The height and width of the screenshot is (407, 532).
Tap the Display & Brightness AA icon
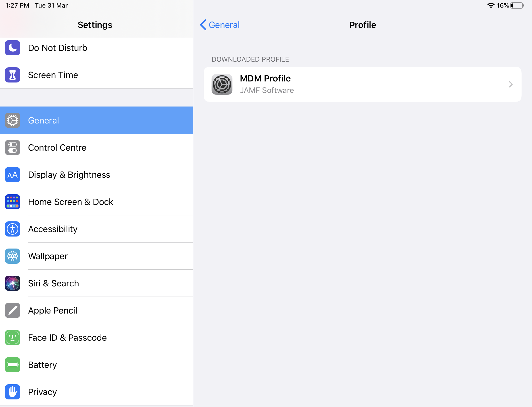click(x=13, y=175)
